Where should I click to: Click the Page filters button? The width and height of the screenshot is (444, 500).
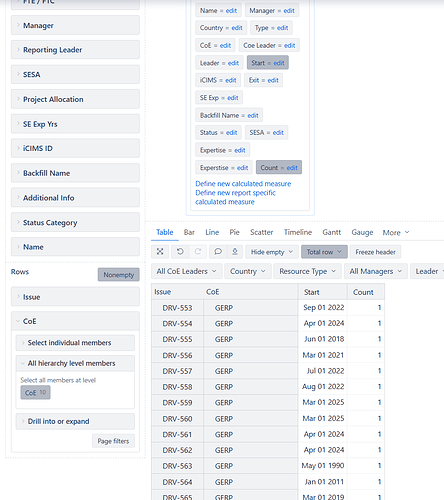coord(113,441)
